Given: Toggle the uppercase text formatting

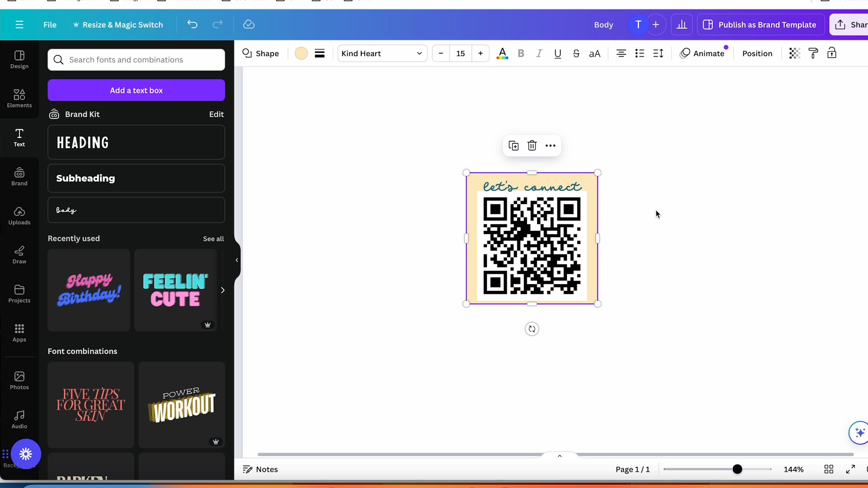Looking at the screenshot, I should pyautogui.click(x=595, y=54).
